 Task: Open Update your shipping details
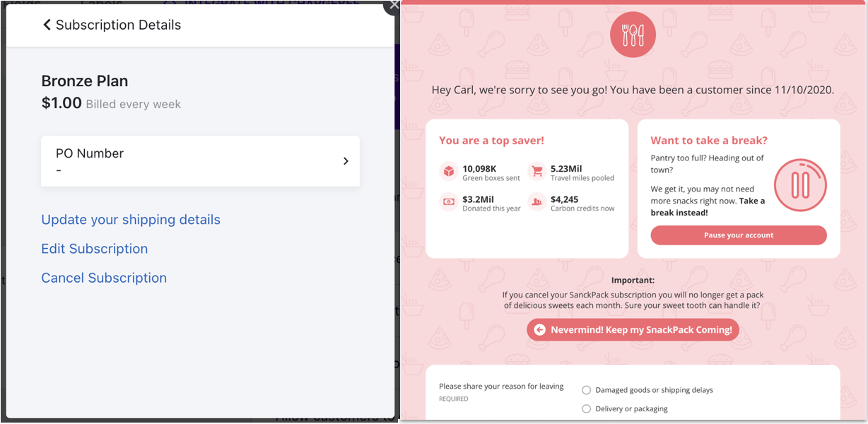click(x=131, y=220)
